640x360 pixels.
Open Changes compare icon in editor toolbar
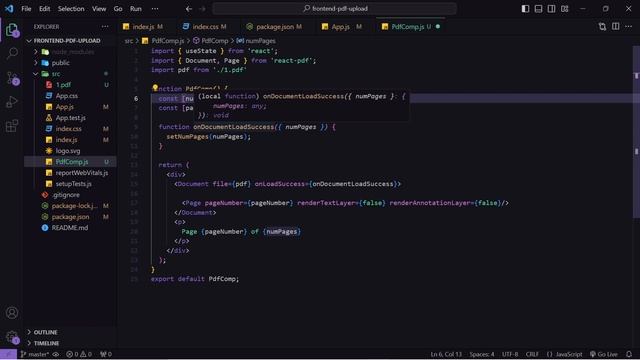[x=602, y=27]
